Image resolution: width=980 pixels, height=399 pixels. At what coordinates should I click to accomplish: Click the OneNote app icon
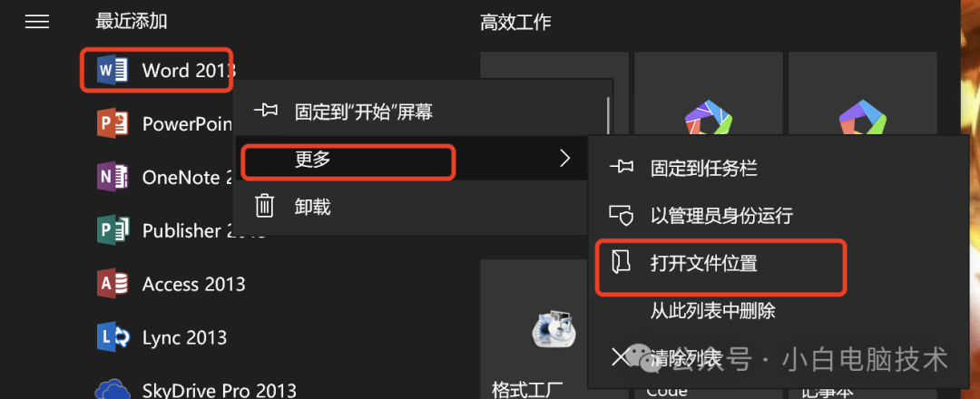(113, 178)
